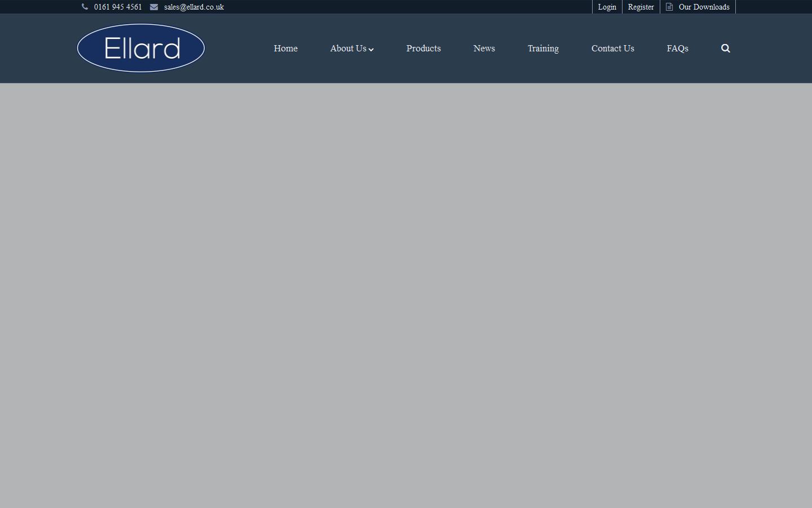Go to the Home page
This screenshot has height=508, width=812.
coord(285,49)
